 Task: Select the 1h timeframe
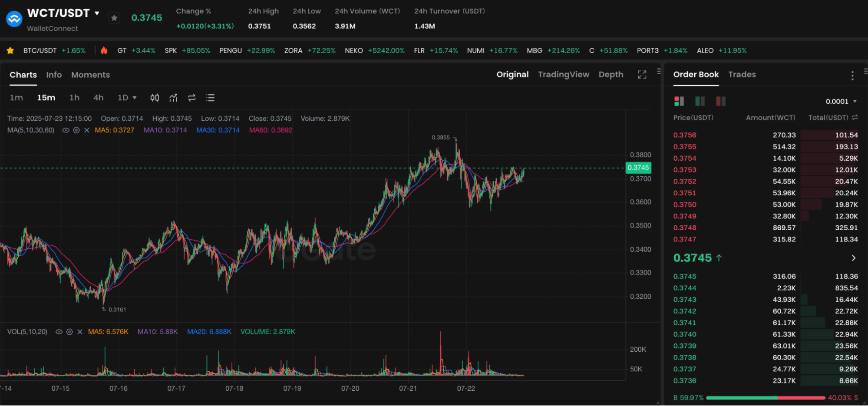[74, 98]
